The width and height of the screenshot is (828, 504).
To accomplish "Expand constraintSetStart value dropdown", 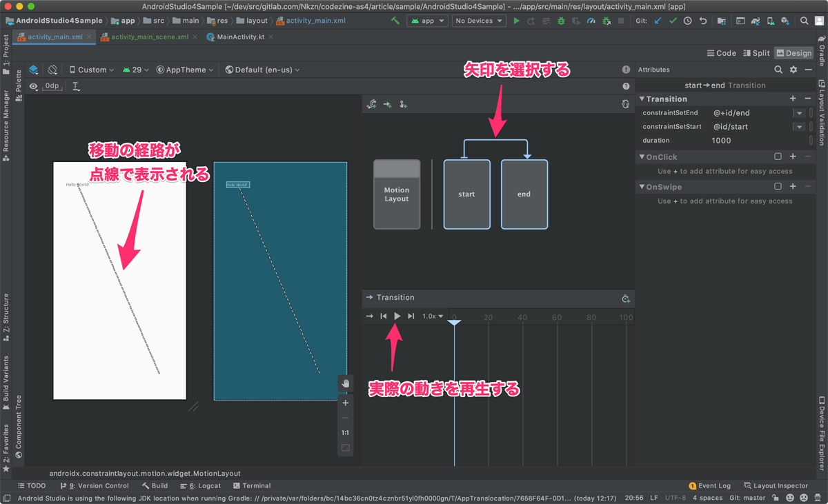I will (x=799, y=127).
